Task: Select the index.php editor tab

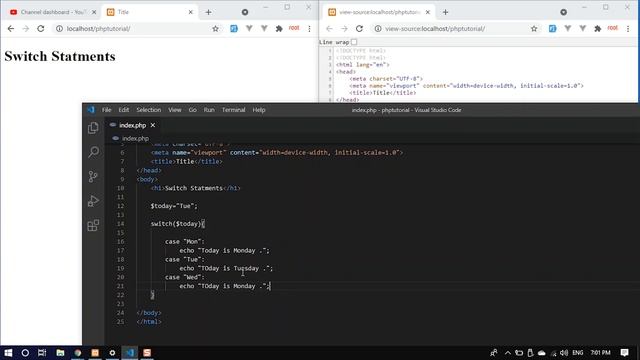Action: coord(132,125)
